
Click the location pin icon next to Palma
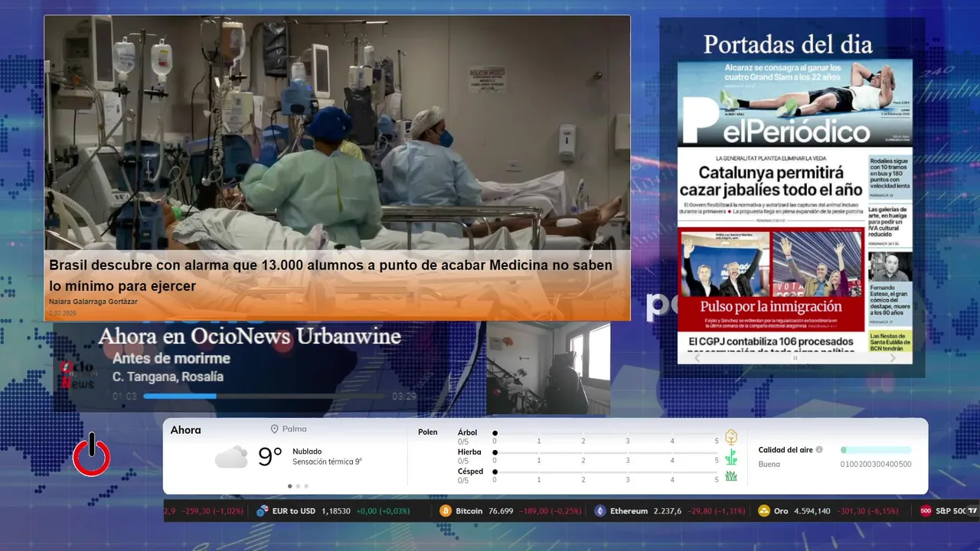(x=274, y=430)
